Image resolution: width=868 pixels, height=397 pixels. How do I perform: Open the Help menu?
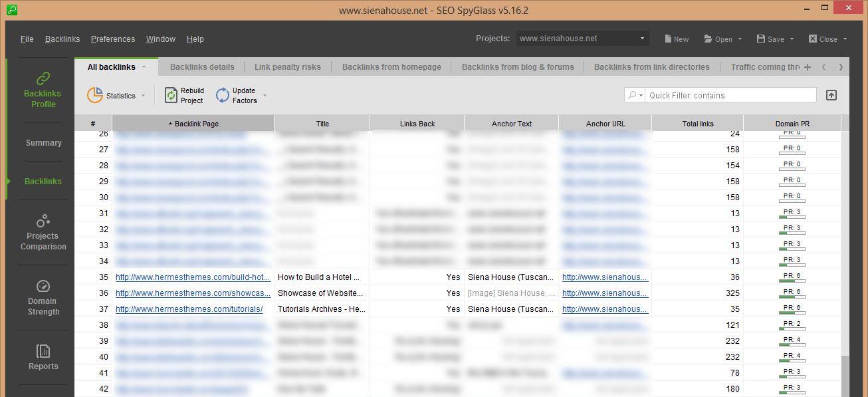click(x=195, y=39)
